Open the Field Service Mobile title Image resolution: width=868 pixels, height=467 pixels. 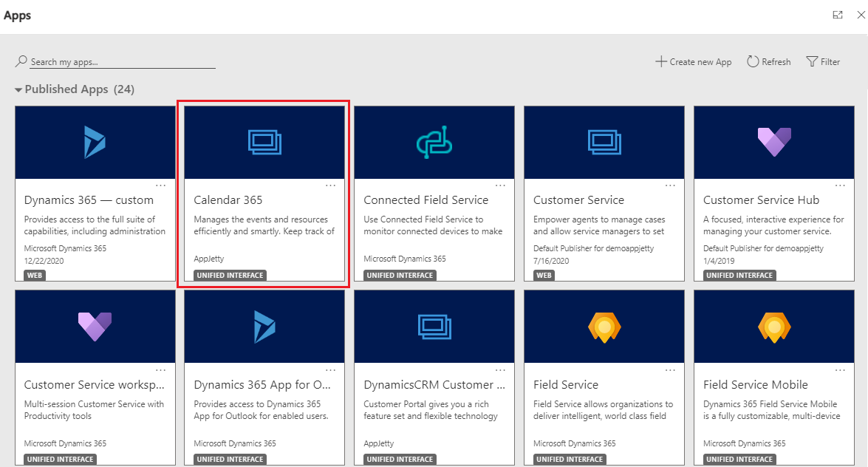click(x=756, y=384)
